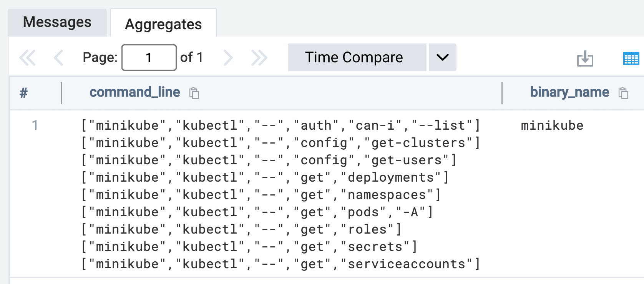Open the Messages tab
The image size is (644, 284).
point(57,22)
